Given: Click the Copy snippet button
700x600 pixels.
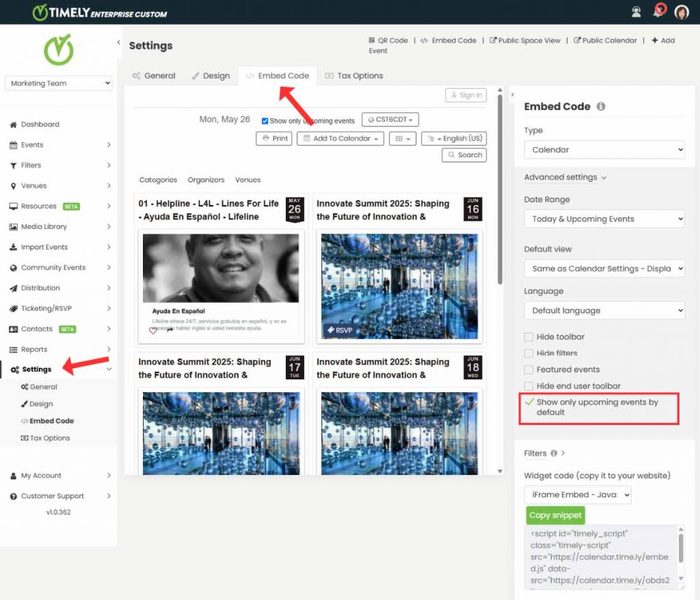Looking at the screenshot, I should 555,516.
